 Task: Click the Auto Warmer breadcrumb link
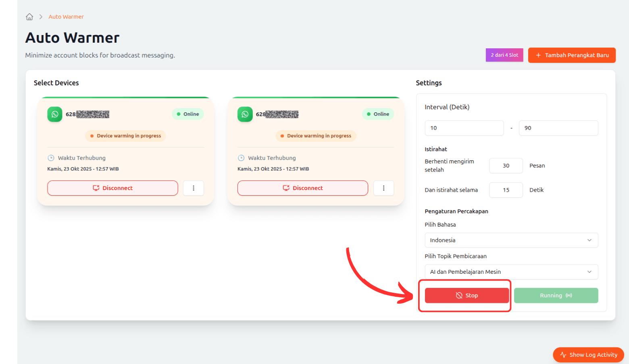(66, 17)
